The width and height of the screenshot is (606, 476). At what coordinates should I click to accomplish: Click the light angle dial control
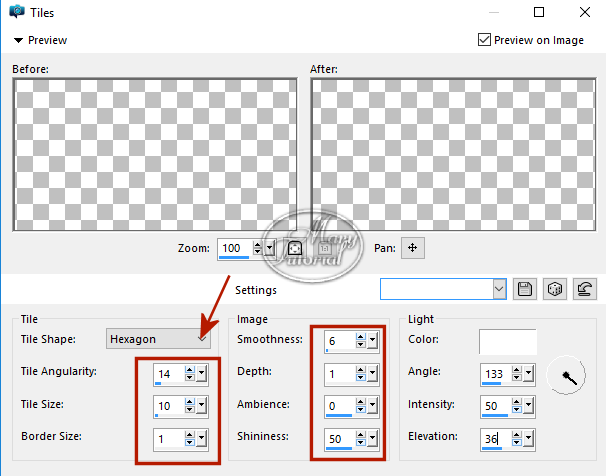coord(565,378)
